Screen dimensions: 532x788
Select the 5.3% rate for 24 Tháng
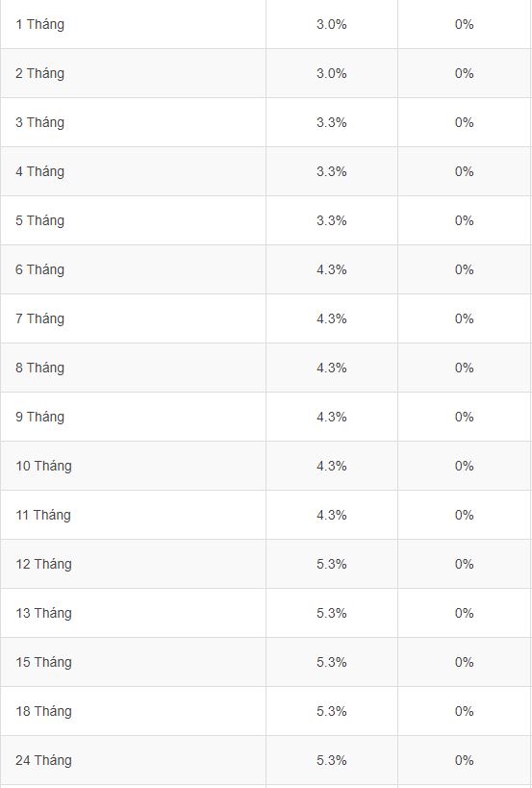(332, 760)
